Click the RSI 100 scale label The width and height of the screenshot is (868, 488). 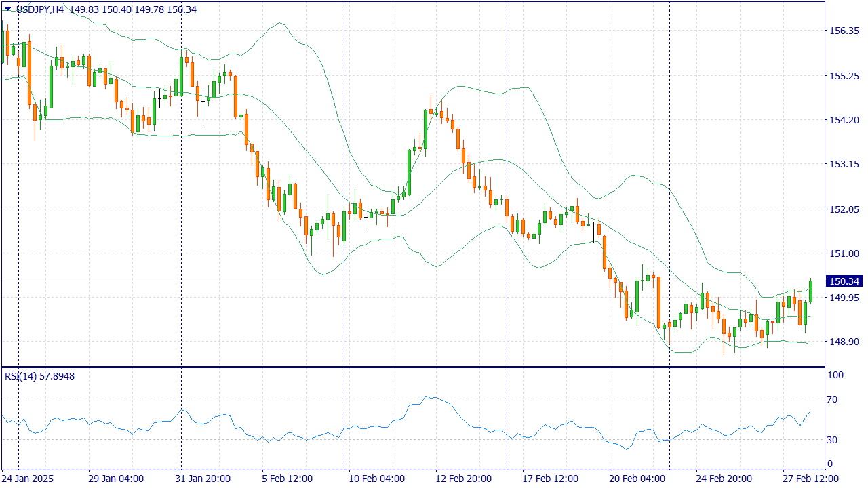tap(835, 375)
